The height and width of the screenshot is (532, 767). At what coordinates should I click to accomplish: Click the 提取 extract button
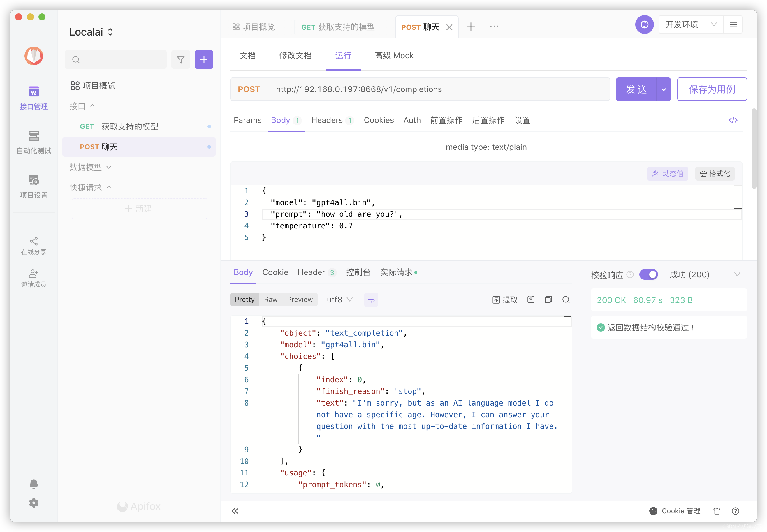[x=505, y=300]
